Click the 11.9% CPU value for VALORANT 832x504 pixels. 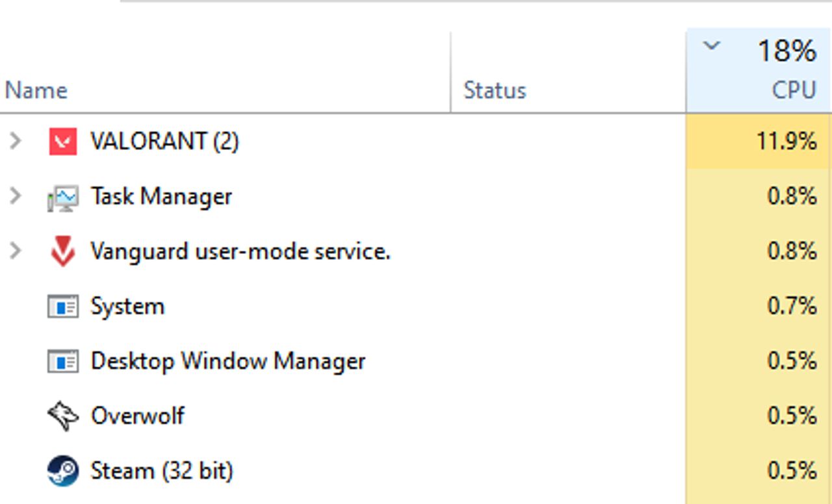pos(759,141)
